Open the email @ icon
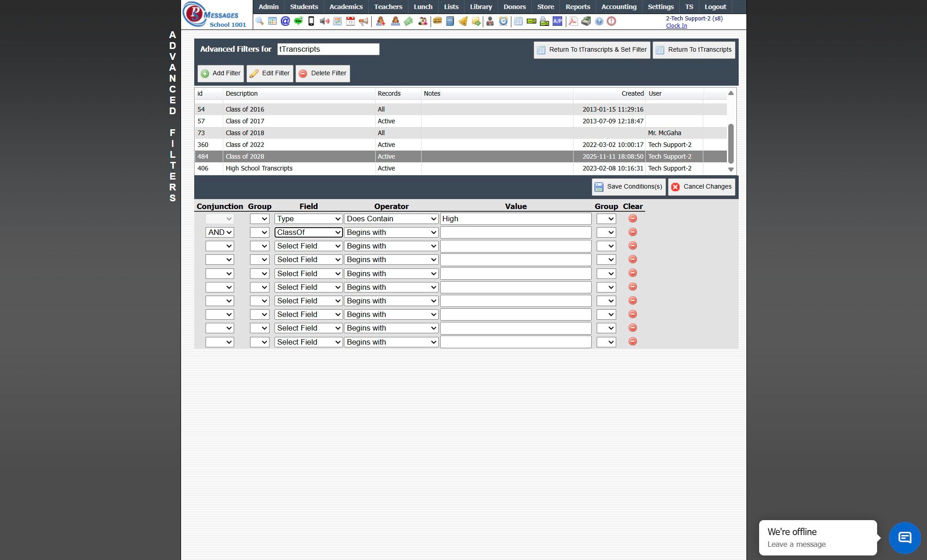This screenshot has width=927, height=560. pos(285,21)
